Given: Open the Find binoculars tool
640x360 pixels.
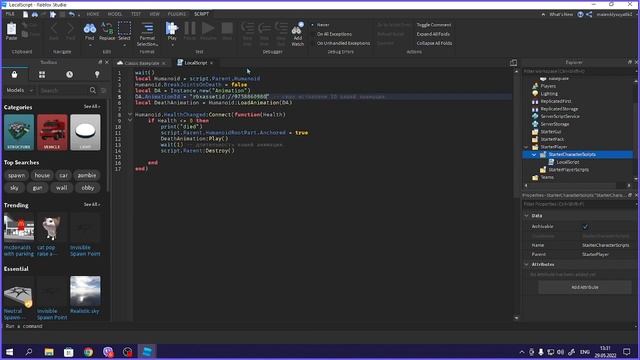Looking at the screenshot, I should [90, 28].
